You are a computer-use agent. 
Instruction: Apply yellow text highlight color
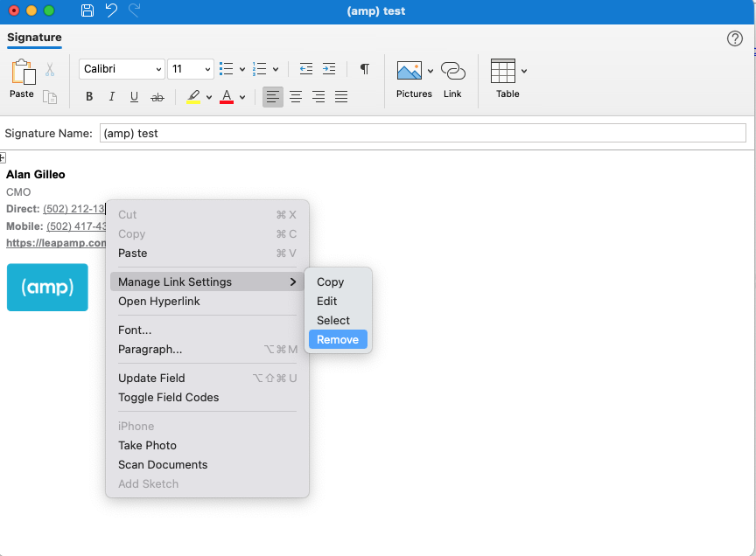(x=193, y=96)
